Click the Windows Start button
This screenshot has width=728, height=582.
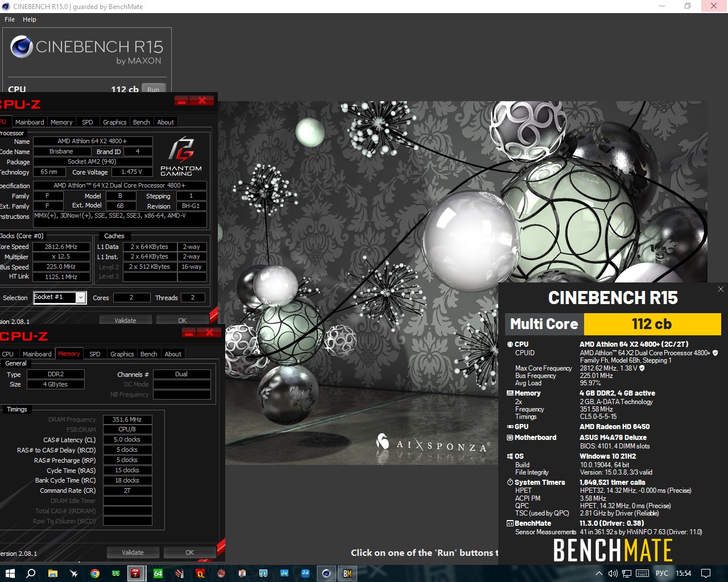[x=10, y=573]
